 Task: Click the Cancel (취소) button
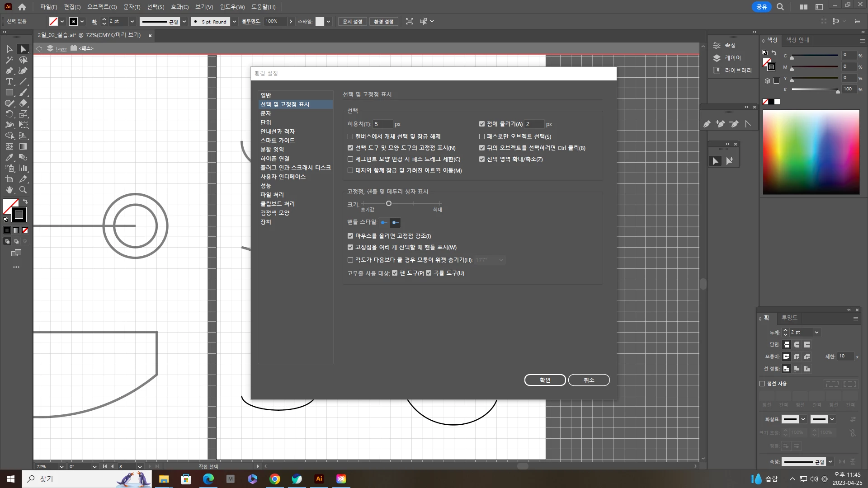(x=589, y=380)
